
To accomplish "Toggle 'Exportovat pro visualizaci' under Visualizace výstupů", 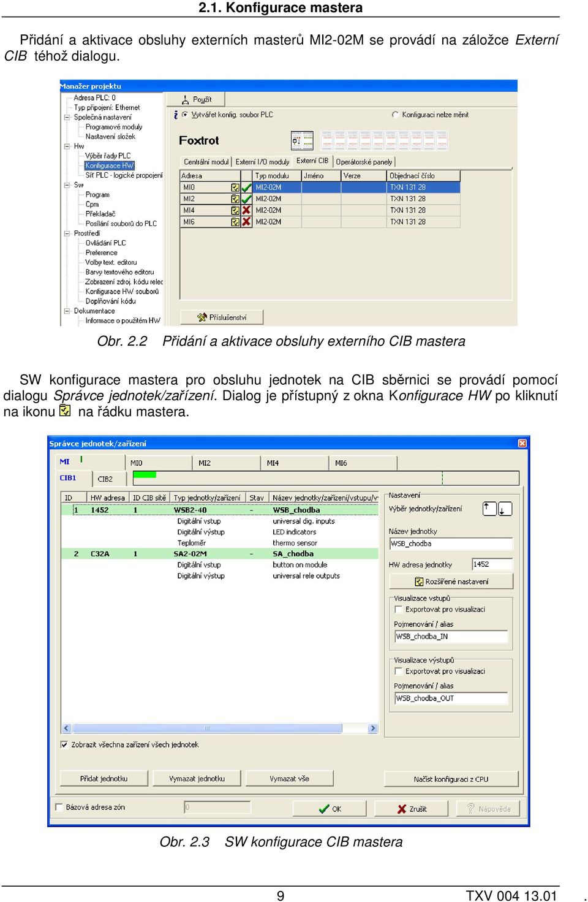I will (x=399, y=671).
